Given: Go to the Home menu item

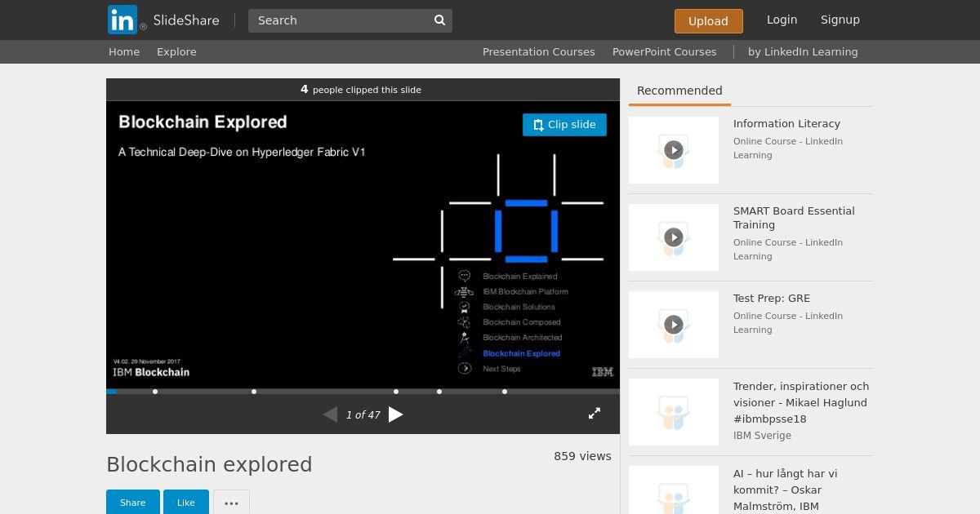Looking at the screenshot, I should (124, 51).
